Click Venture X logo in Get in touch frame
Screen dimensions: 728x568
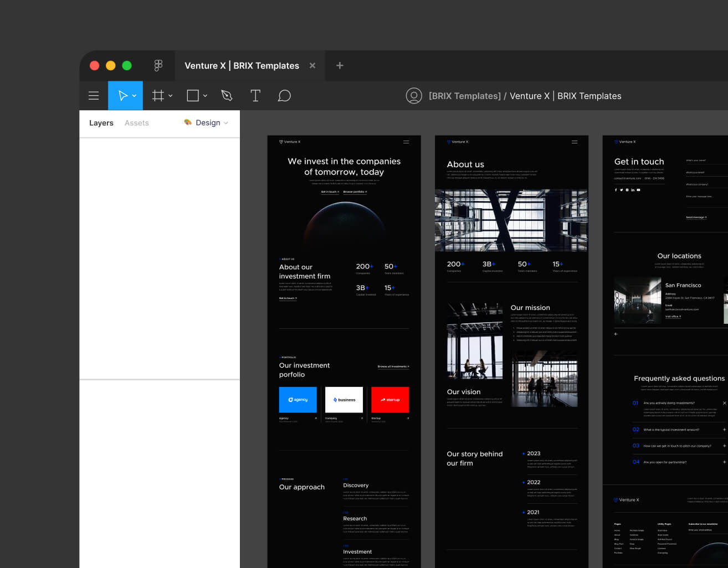625,142
